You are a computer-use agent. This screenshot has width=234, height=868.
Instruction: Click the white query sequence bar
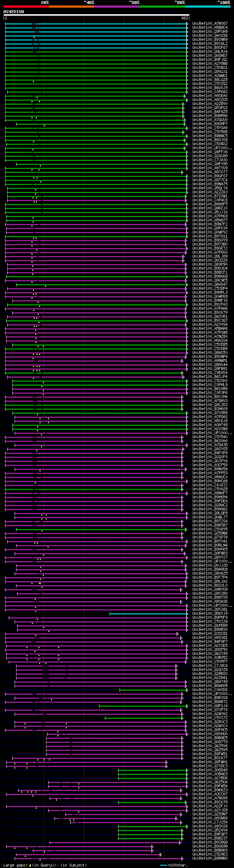pyautogui.click(x=96, y=15)
